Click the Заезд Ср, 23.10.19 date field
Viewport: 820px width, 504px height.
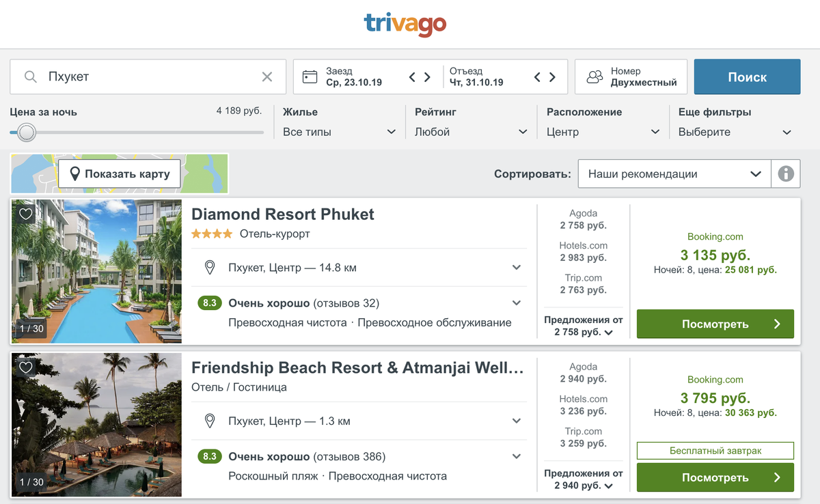point(353,76)
